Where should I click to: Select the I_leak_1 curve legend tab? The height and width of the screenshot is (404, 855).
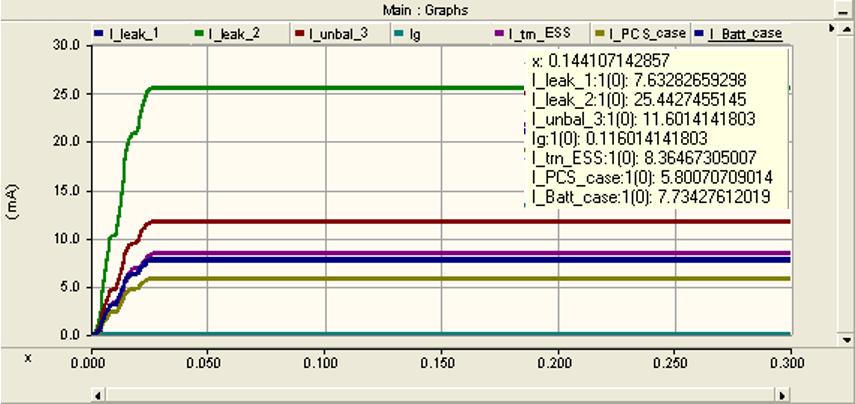(x=140, y=33)
